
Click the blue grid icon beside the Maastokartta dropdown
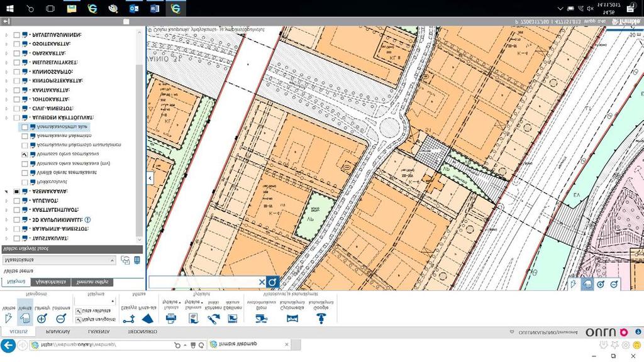137,260
